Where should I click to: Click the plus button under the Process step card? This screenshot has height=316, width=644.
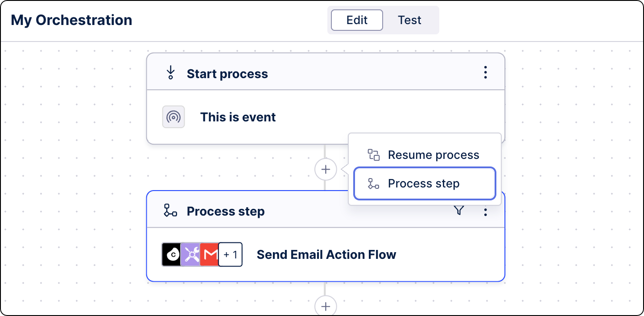tap(326, 306)
